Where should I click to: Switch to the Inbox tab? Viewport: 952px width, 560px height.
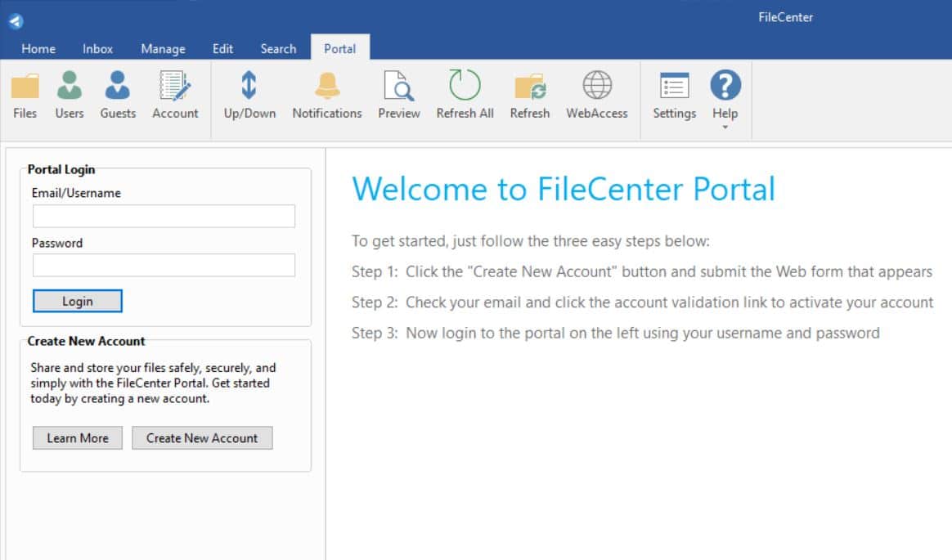tap(97, 48)
